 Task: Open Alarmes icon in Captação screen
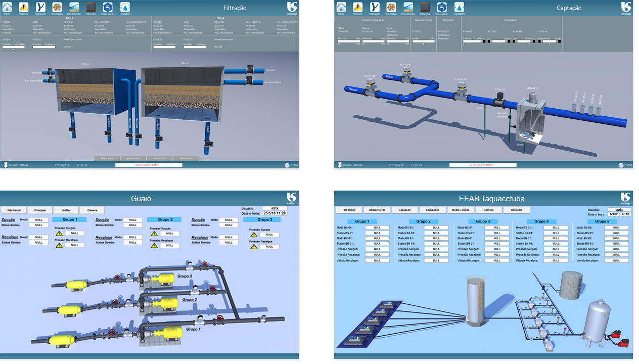pyautogui.click(x=358, y=7)
